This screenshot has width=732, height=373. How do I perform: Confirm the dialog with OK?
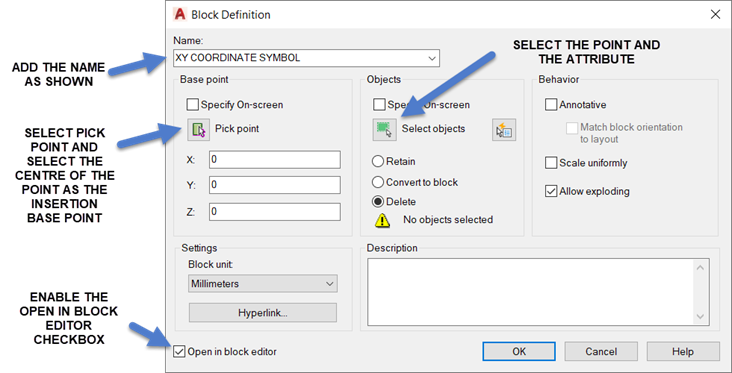519,352
